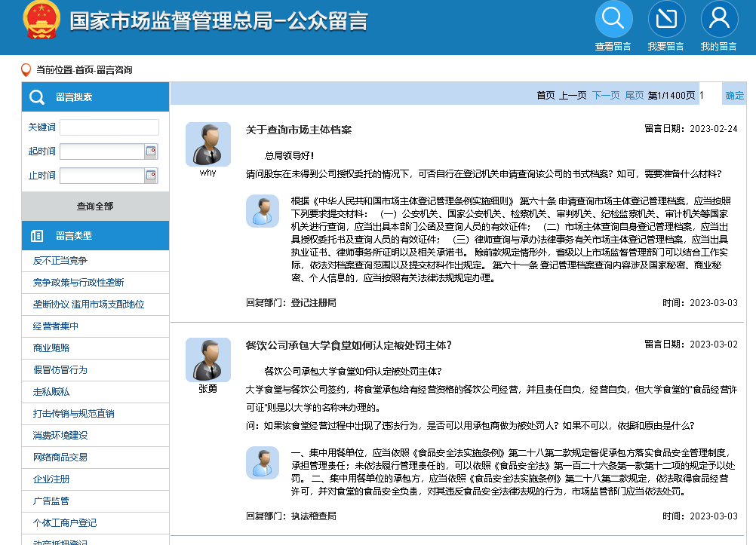Click the 我要留言 pencil icon
This screenshot has width=756, height=545.
[x=666, y=20]
